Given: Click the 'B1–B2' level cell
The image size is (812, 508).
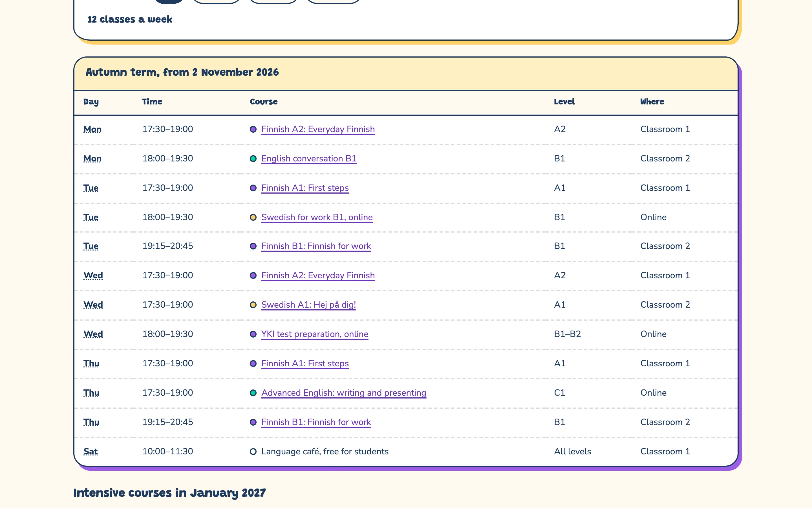Looking at the screenshot, I should click(x=567, y=334).
